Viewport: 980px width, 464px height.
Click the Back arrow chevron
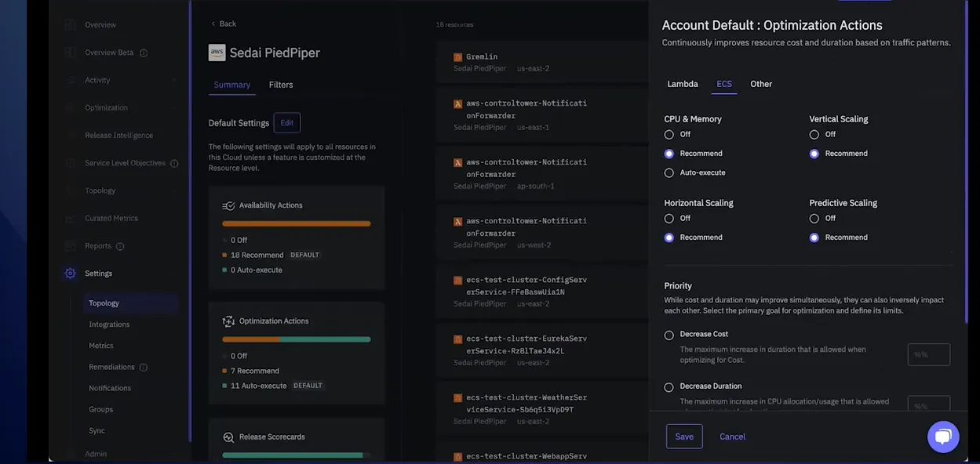coord(213,24)
